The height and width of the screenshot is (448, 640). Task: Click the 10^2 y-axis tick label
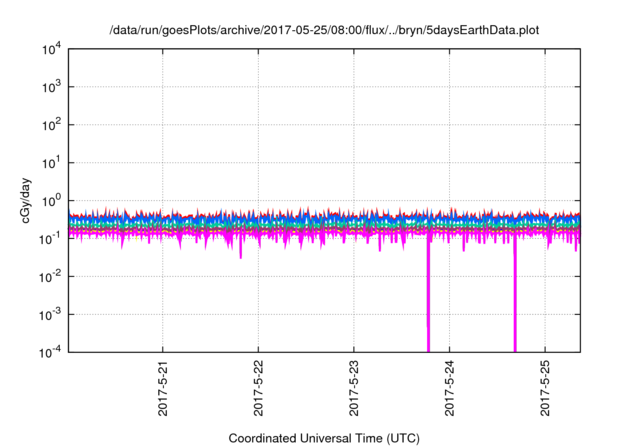point(51,124)
